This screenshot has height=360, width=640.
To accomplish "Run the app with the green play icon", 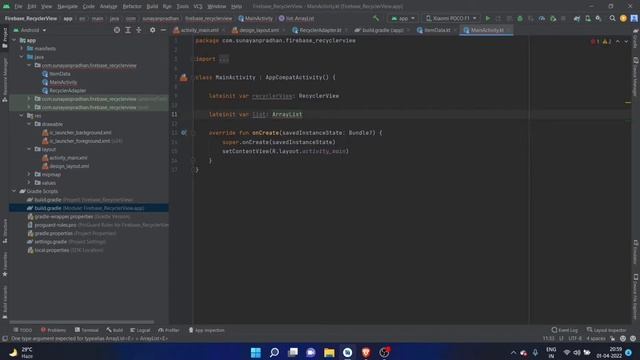I will (x=488, y=18).
